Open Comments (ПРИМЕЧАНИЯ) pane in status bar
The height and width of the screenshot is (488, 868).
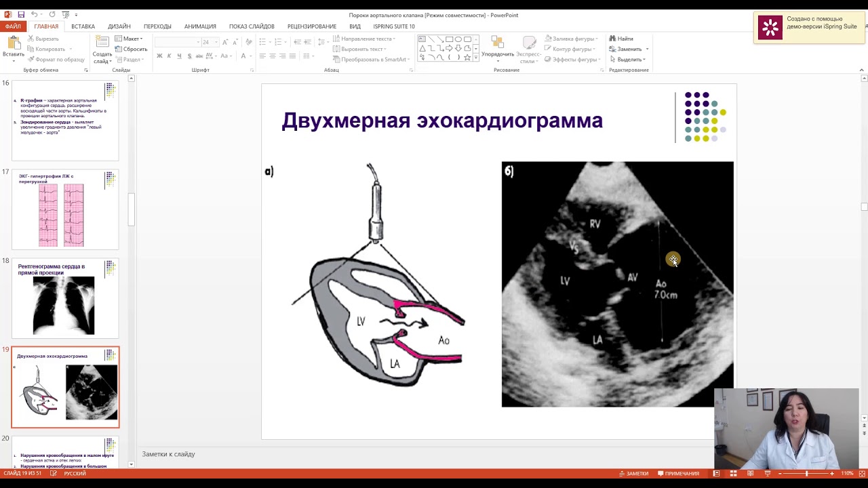(678, 474)
